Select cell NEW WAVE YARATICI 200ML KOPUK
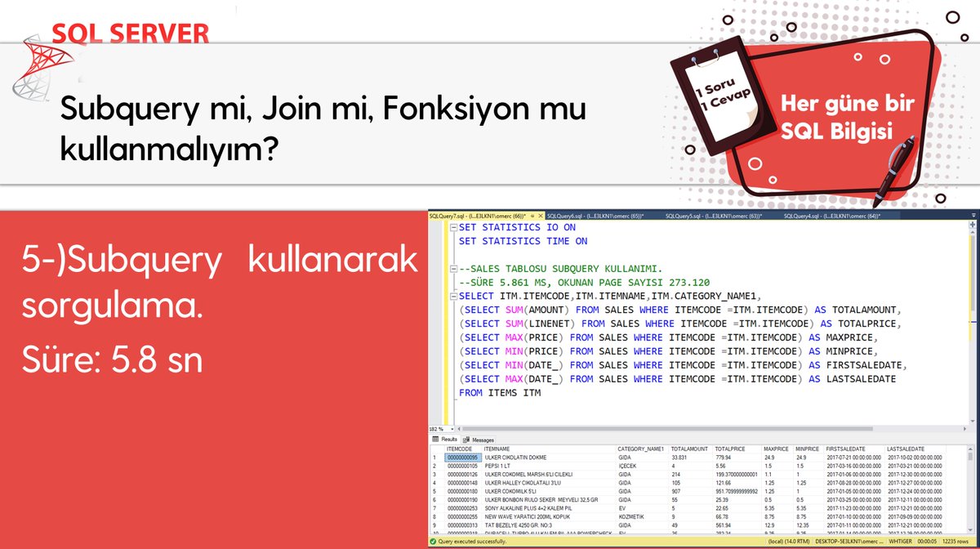The image size is (980, 549). tap(550, 517)
